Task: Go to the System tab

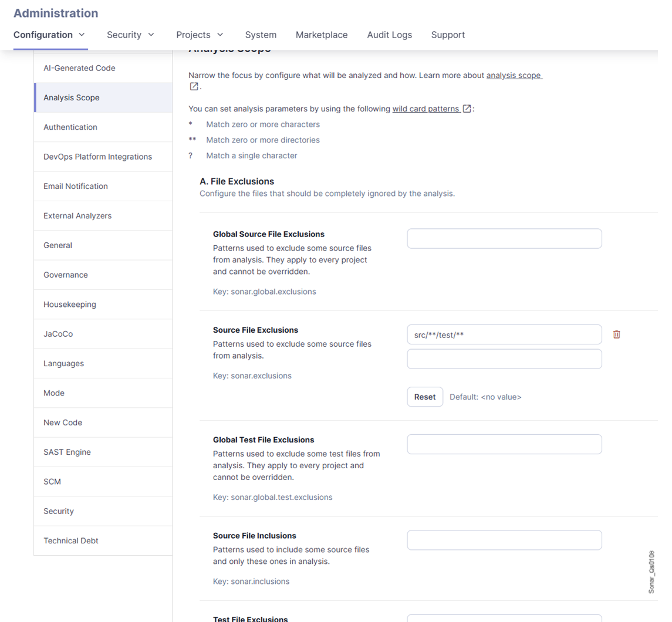Action: (x=261, y=35)
